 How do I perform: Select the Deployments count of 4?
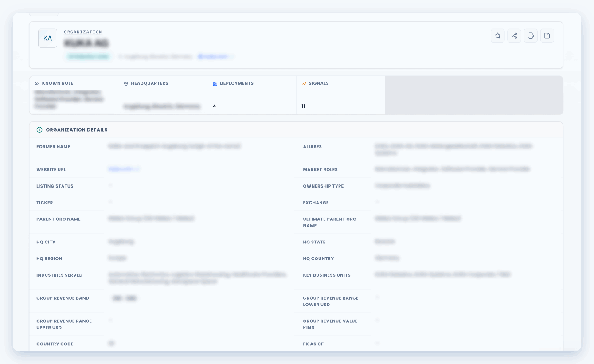[x=214, y=106]
